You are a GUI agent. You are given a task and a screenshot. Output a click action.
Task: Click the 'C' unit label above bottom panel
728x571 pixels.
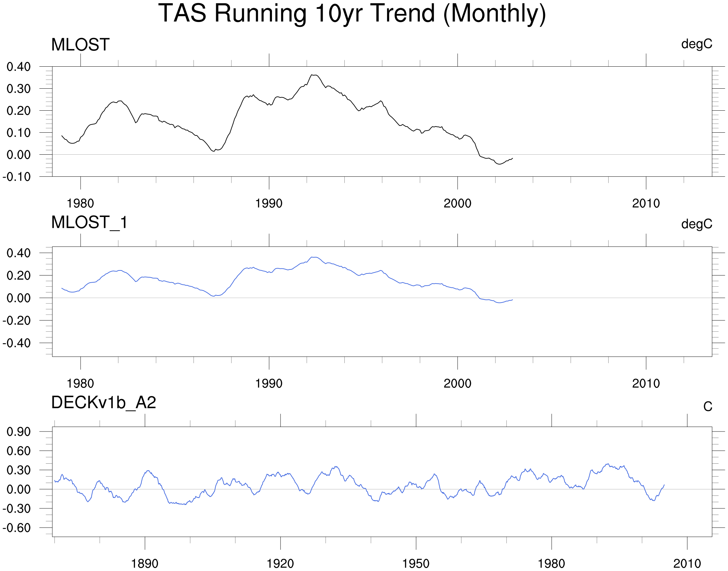708,407
